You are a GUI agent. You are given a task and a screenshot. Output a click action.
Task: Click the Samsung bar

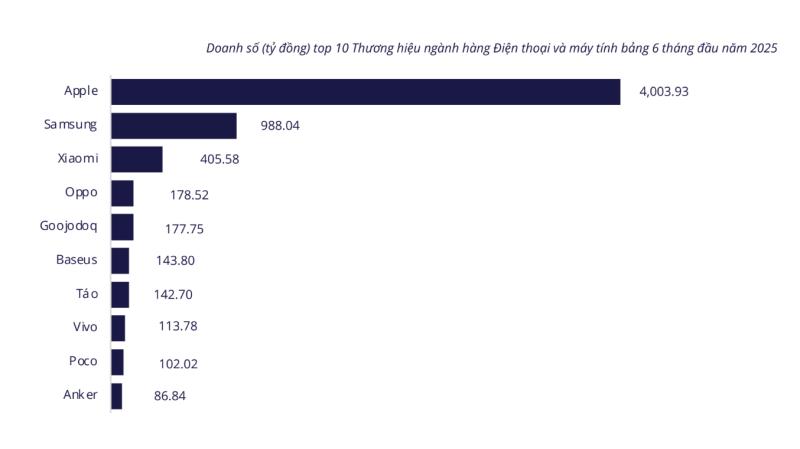point(174,126)
